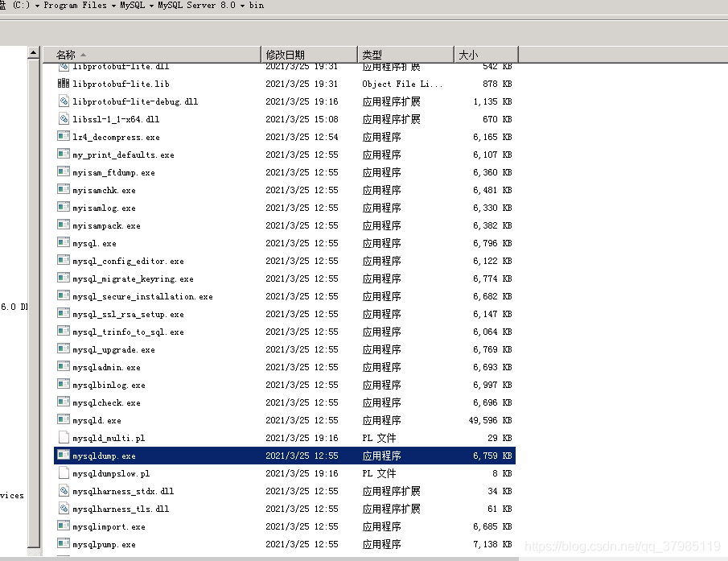Click the myisamchk.exe application icon
The width and height of the screenshot is (728, 561).
64,189
